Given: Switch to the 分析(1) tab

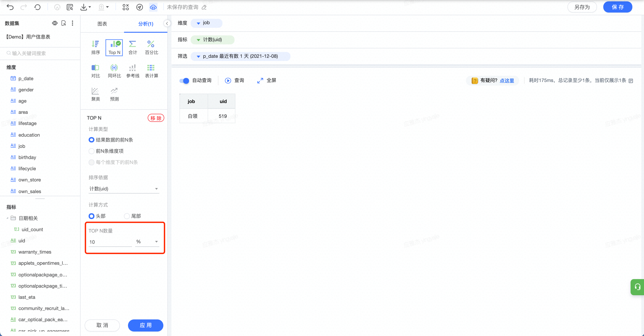Looking at the screenshot, I should click(146, 24).
